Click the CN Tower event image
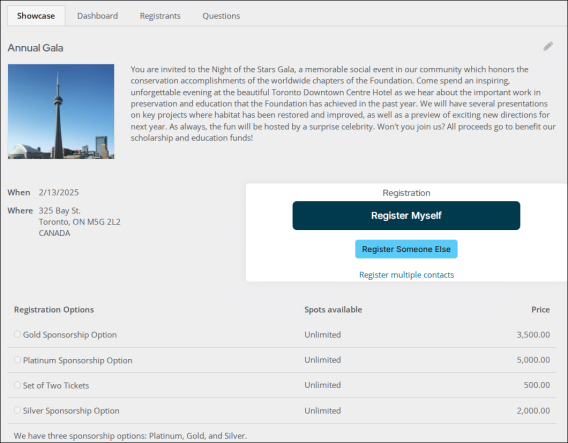Viewport: 568px width, 443px height. pos(61,112)
